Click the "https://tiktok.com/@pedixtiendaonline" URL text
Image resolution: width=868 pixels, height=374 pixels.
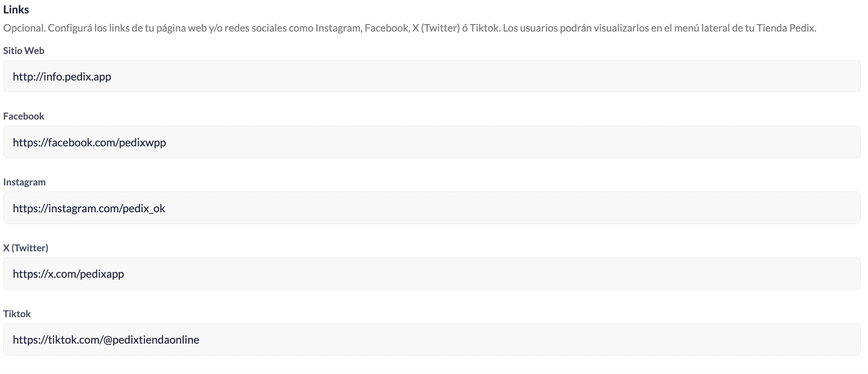tap(106, 340)
